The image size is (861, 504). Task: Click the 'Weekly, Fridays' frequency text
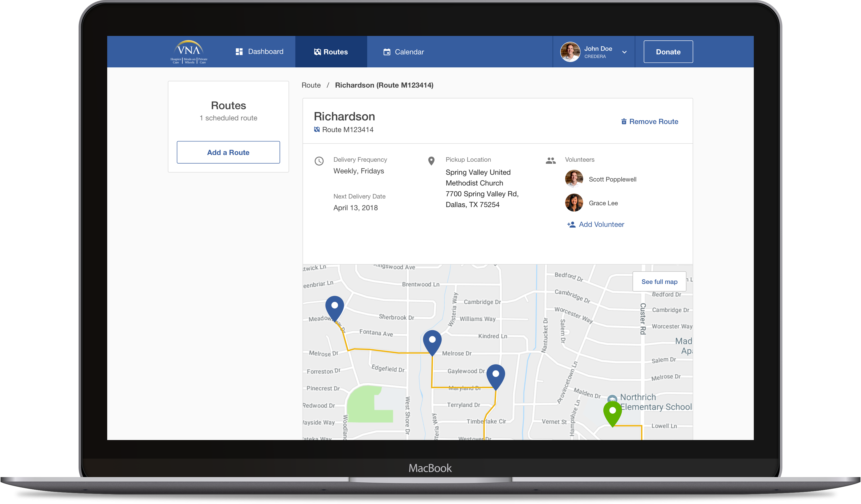pyautogui.click(x=358, y=171)
